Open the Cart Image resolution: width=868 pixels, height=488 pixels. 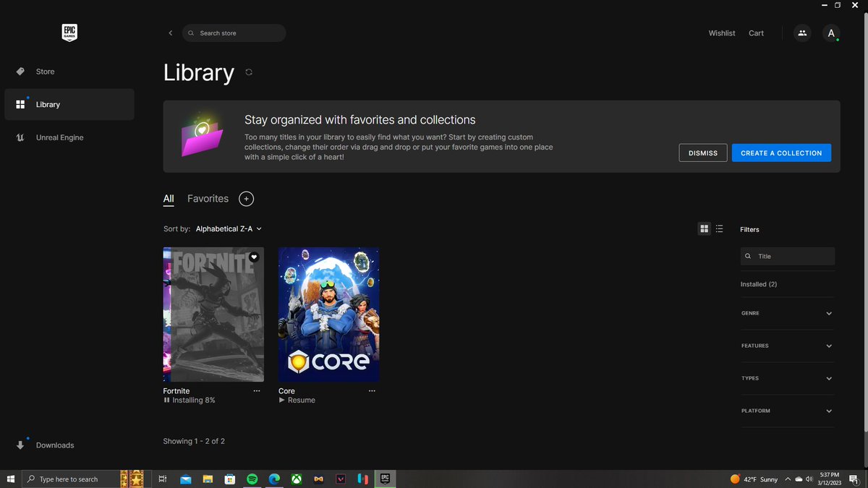(756, 33)
